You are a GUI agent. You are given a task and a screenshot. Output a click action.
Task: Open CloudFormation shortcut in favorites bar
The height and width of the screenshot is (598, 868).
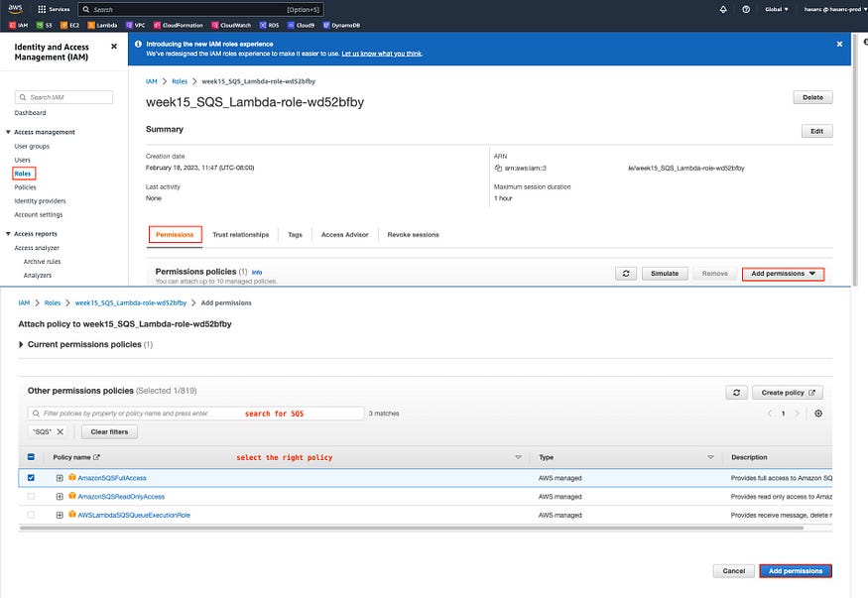[x=179, y=25]
